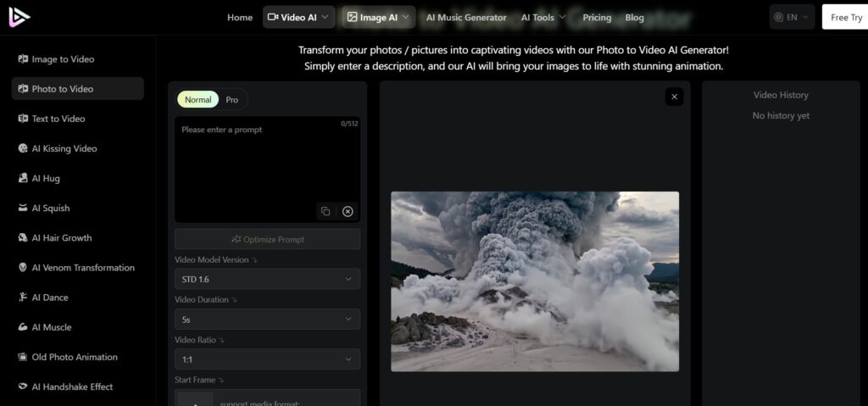
Task: Click the AI Dance sidebar icon
Action: (x=23, y=298)
